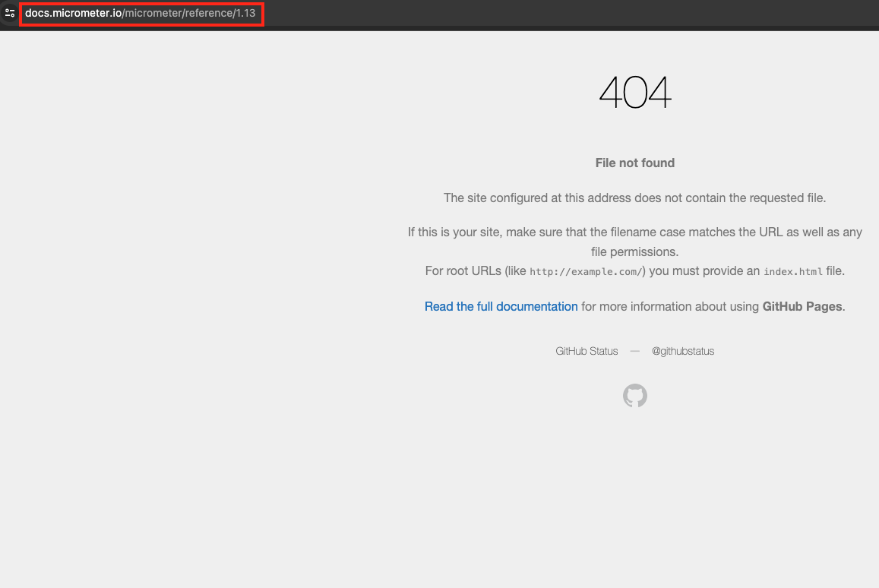Click the large 404 heading
The height and width of the screenshot is (588, 879).
click(634, 93)
